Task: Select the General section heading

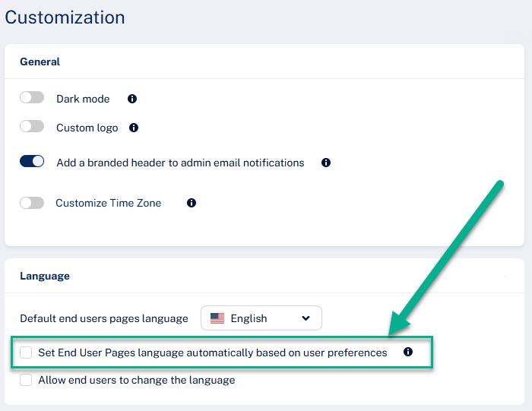Action: coord(40,62)
